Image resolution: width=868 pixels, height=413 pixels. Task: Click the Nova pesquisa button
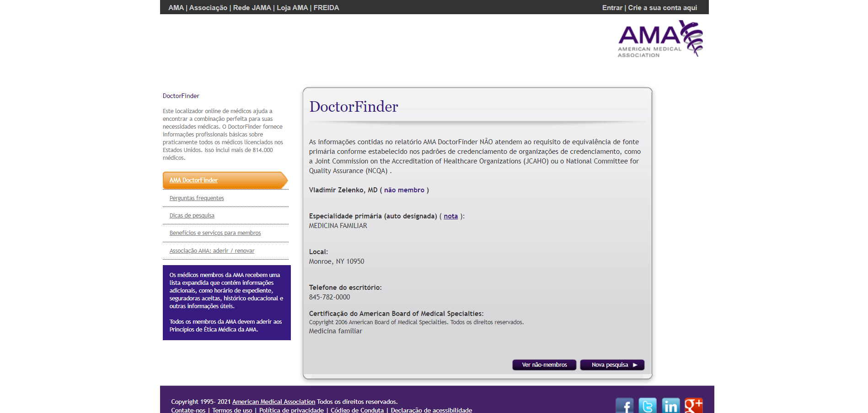(612, 365)
